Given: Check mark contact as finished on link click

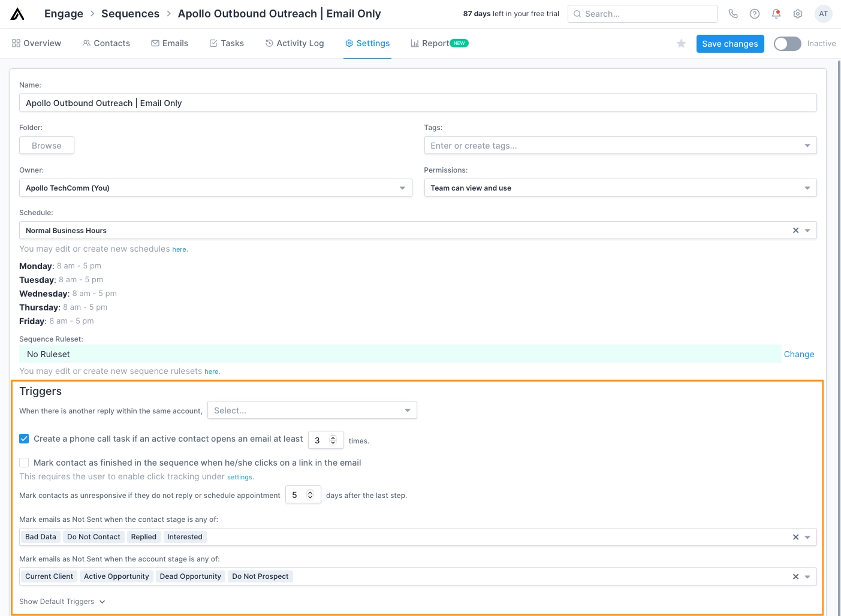Looking at the screenshot, I should click(24, 463).
